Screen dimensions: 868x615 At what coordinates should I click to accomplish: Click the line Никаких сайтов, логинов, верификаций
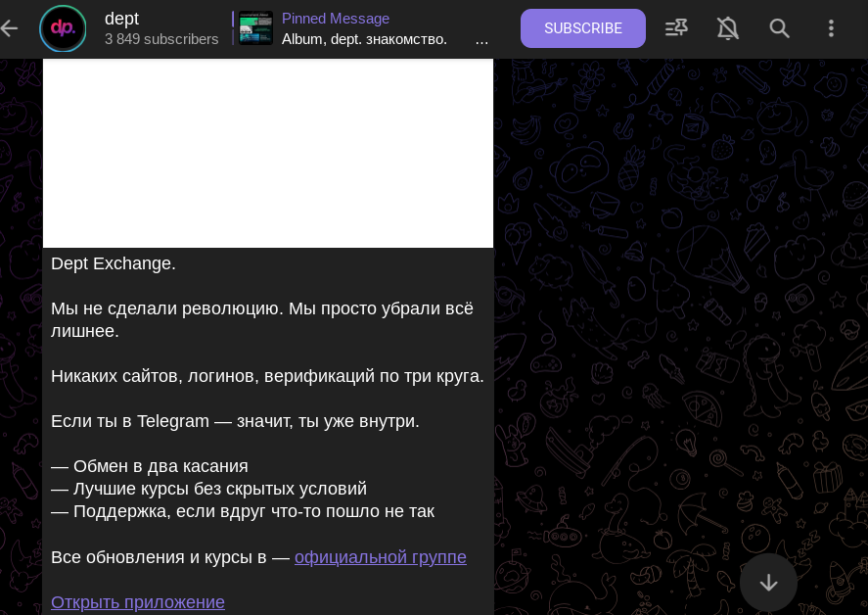[x=267, y=376]
